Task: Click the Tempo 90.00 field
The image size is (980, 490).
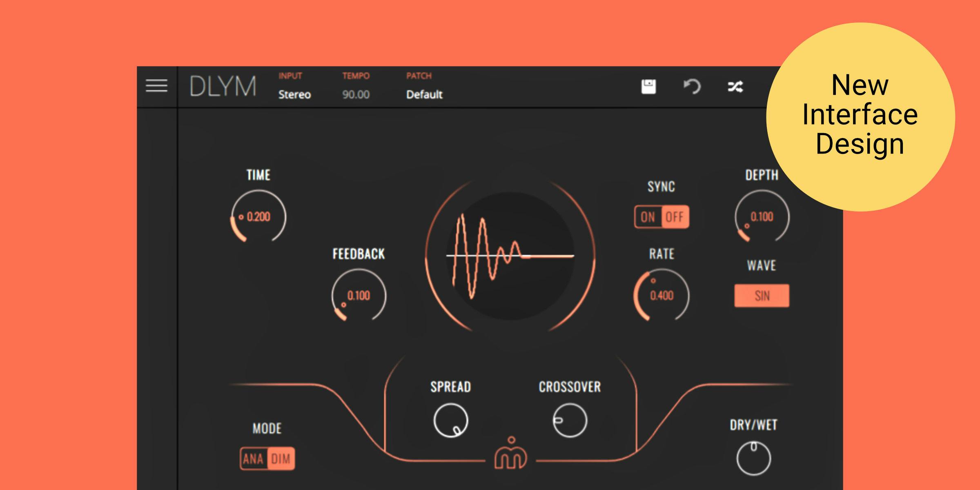Action: pos(356,94)
